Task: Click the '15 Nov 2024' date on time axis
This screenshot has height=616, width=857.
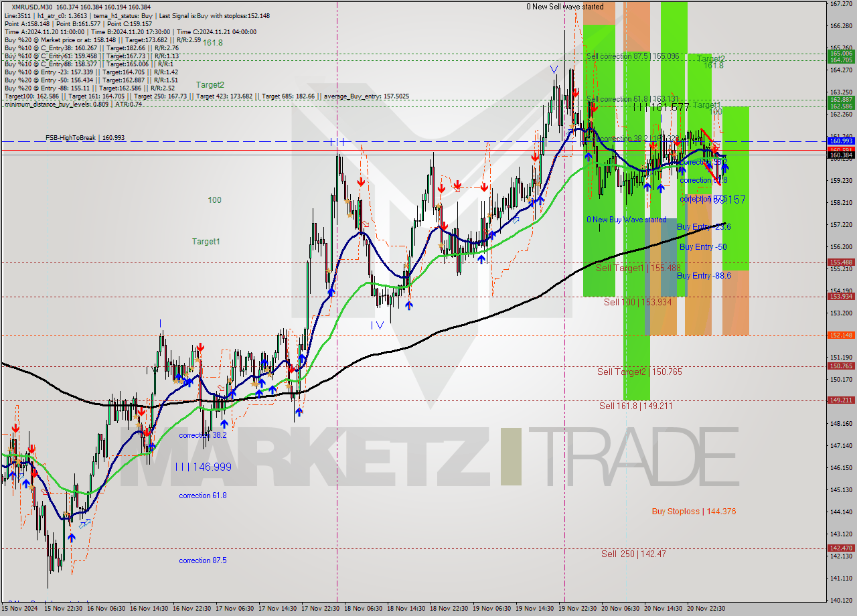Action: pos(19,609)
